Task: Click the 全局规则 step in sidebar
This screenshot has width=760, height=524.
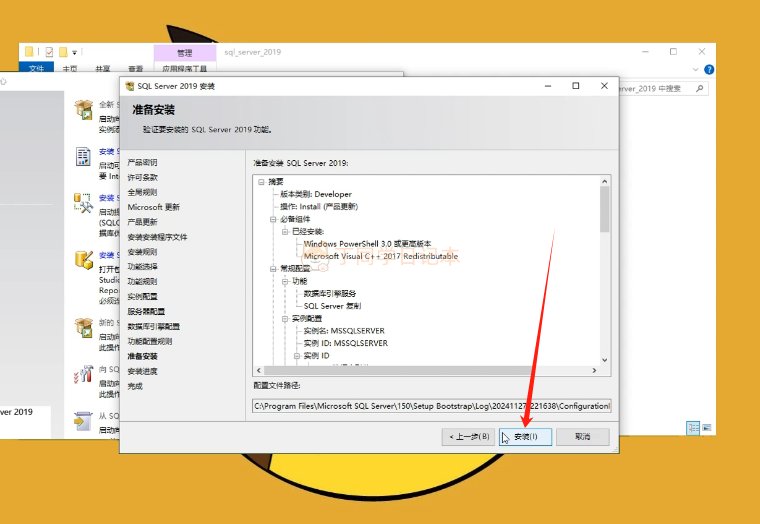Action: [x=142, y=192]
